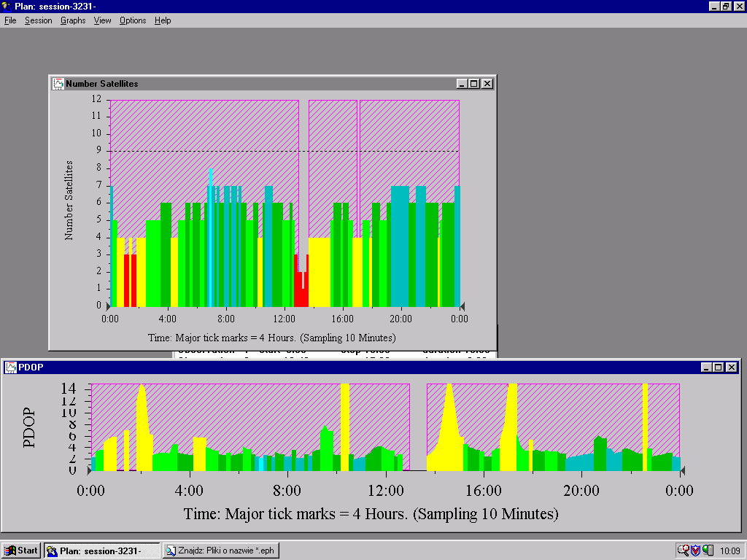
Task: Click 16:00 label on Number Satellites time axis
Action: click(x=343, y=319)
